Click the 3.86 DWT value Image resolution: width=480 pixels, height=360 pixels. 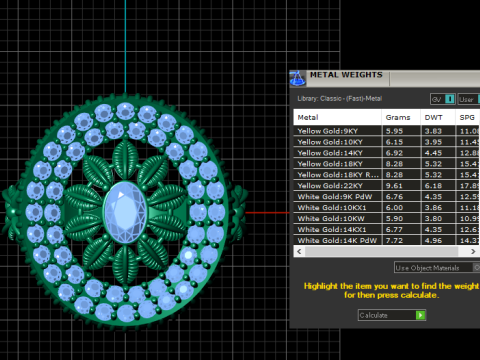[x=433, y=208]
